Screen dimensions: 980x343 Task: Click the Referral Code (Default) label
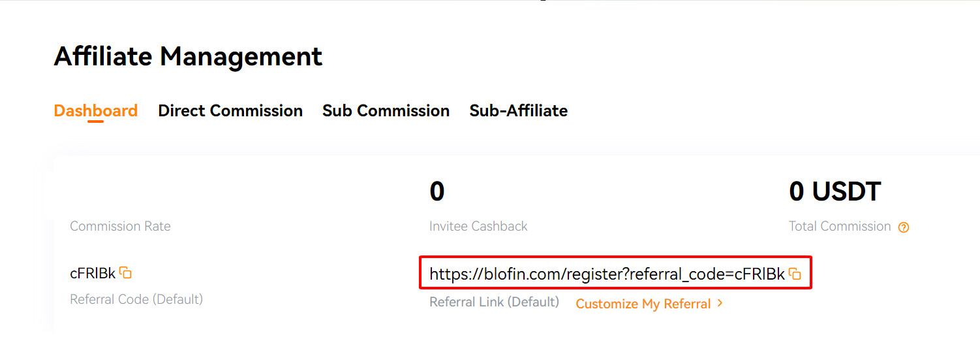[136, 299]
